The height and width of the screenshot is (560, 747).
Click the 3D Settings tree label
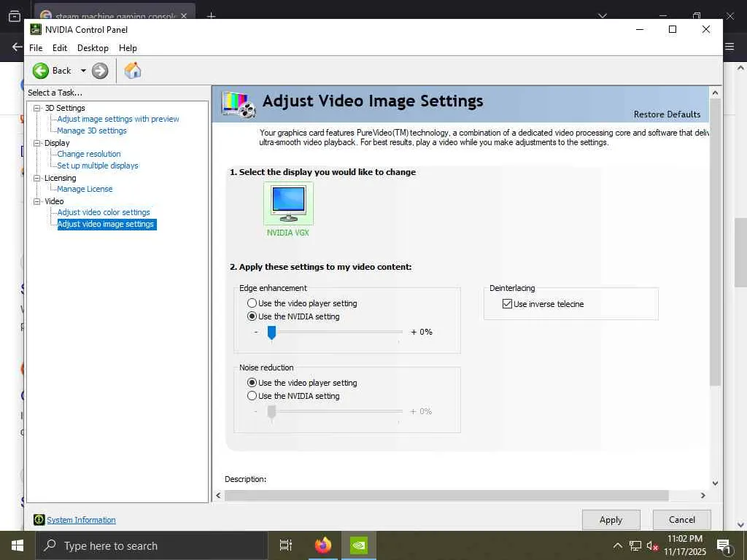(x=65, y=108)
